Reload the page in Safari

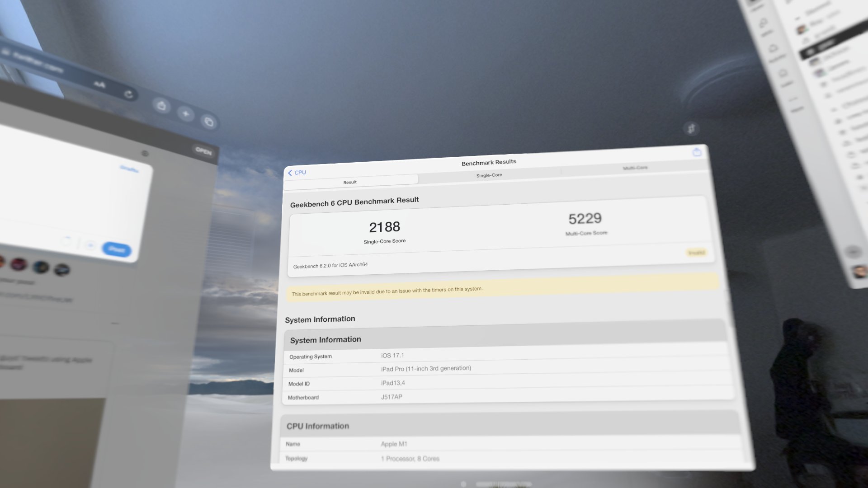click(x=129, y=94)
